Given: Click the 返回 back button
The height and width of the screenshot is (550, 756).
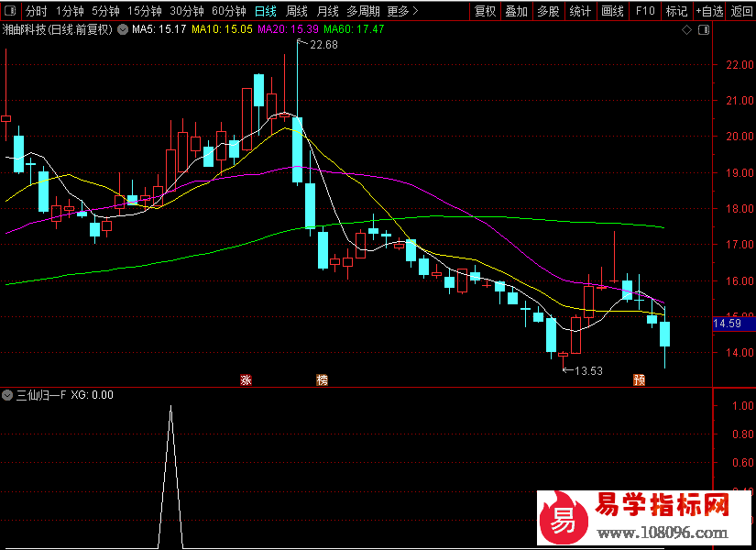Looking at the screenshot, I should [741, 11].
